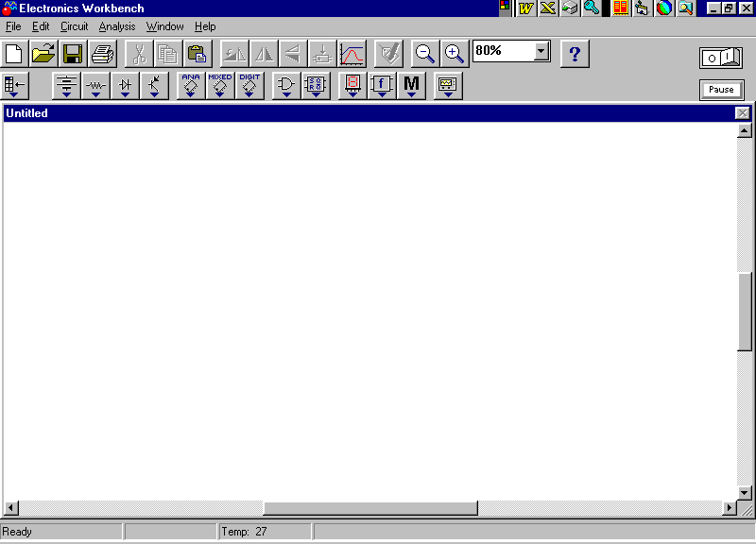The width and height of the screenshot is (756, 544).
Task: Zoom out with minus magnifier
Action: (424, 54)
